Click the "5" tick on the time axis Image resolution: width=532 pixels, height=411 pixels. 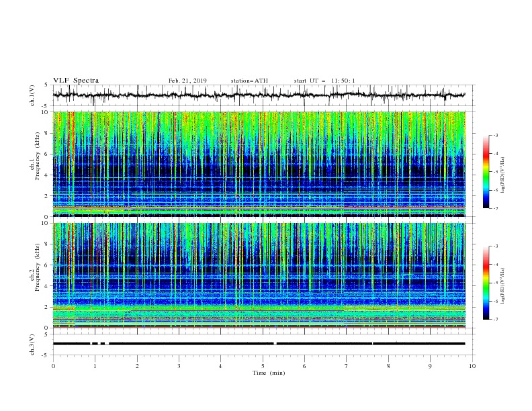point(263,366)
